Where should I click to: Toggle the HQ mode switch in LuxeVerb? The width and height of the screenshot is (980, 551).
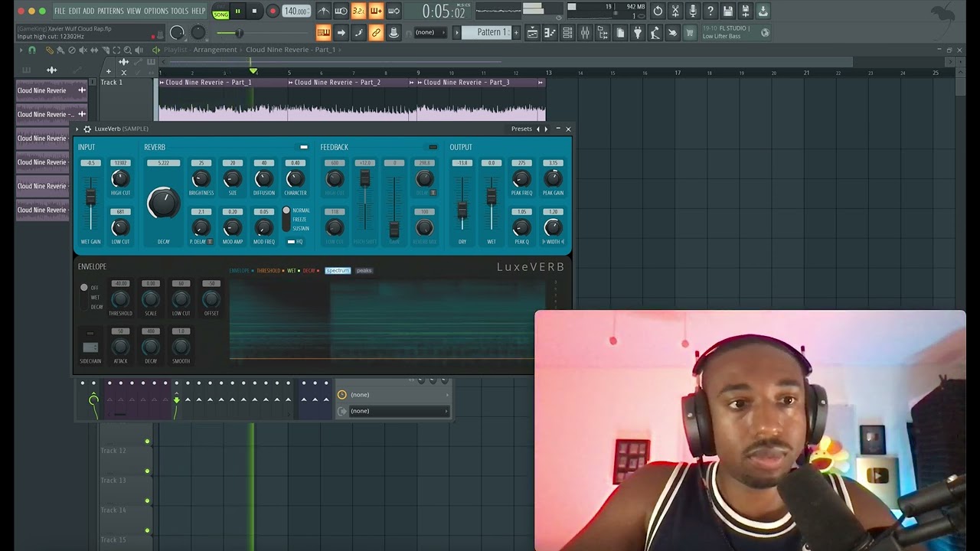(291, 241)
